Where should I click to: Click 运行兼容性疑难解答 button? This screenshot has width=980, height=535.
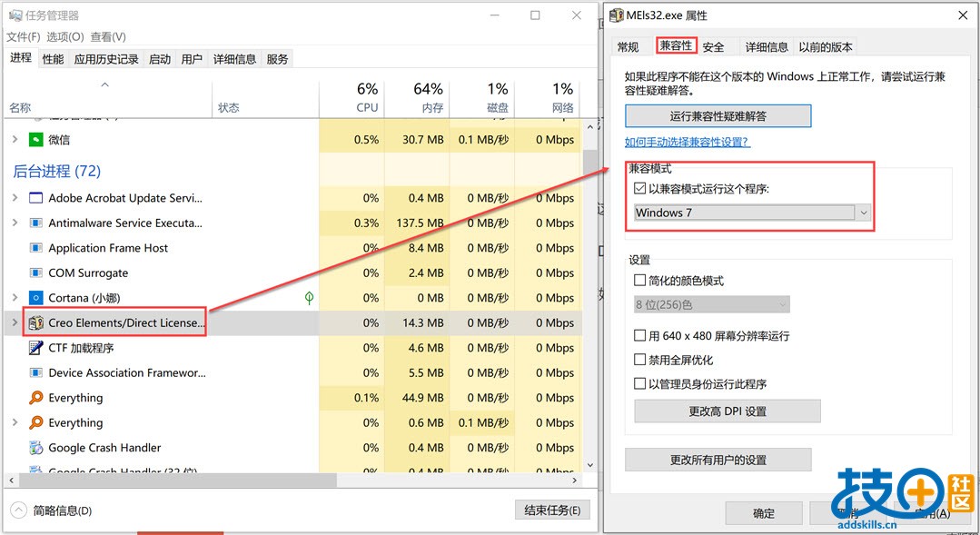(x=718, y=115)
